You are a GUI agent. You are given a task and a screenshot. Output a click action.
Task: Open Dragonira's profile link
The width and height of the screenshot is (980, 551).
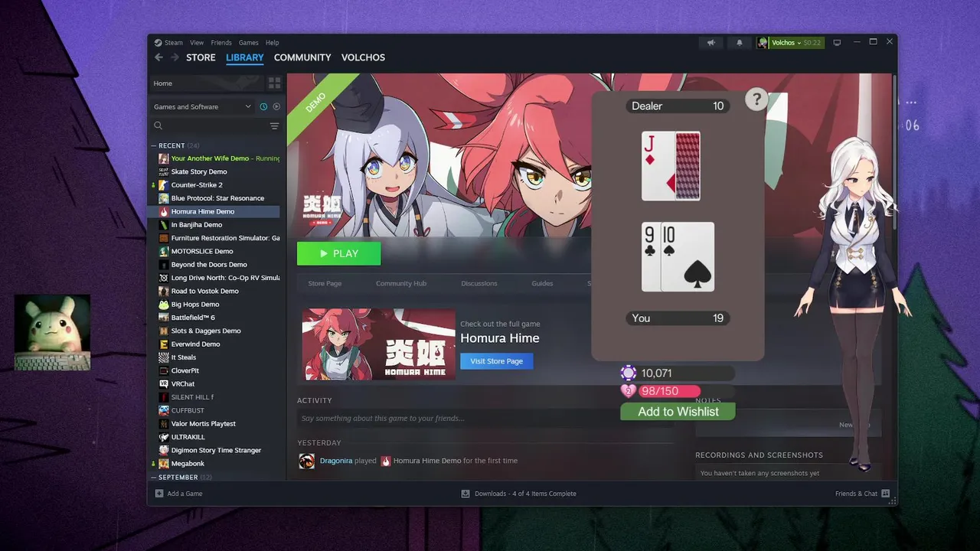pyautogui.click(x=336, y=461)
